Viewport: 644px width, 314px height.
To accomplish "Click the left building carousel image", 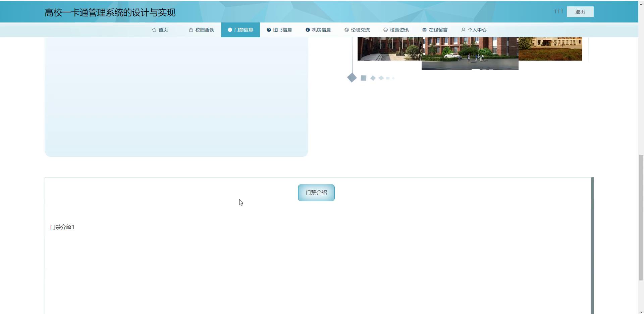I will click(389, 49).
